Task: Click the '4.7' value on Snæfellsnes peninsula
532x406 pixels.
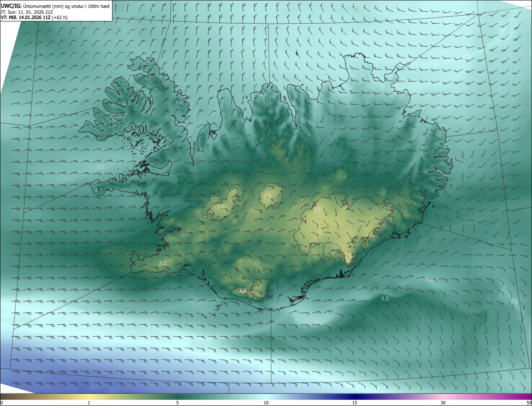Action: click(x=99, y=190)
